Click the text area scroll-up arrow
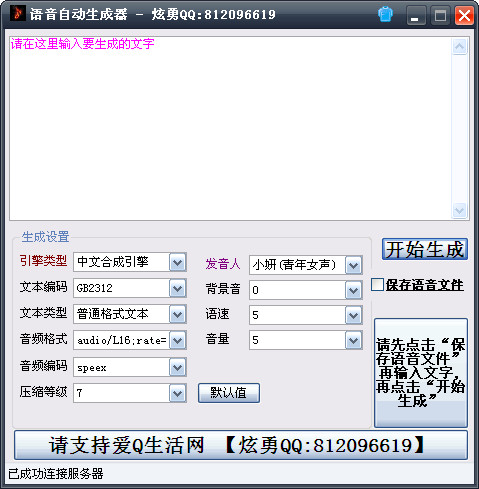Viewport: 479px width, 489px height. pyautogui.click(x=460, y=47)
